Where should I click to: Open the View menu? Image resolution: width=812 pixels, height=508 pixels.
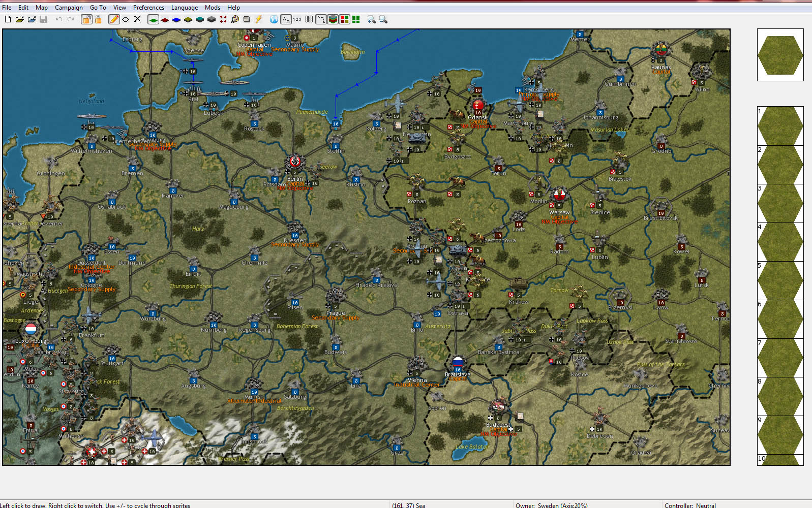point(119,8)
